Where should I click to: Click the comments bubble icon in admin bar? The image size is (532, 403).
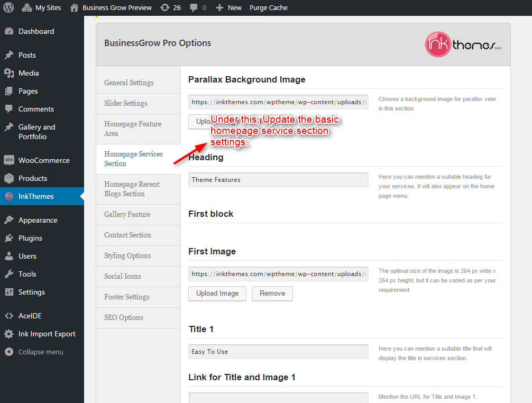[194, 7]
